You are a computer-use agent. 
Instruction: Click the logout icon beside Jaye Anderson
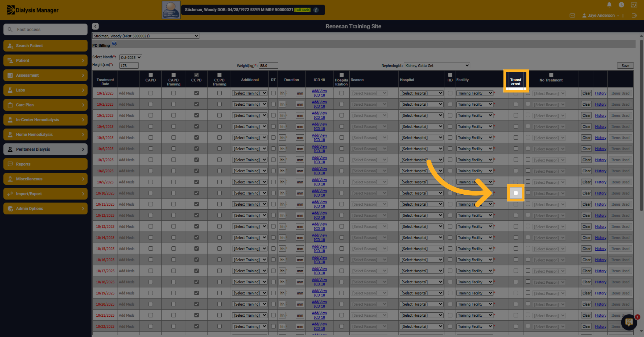click(634, 16)
